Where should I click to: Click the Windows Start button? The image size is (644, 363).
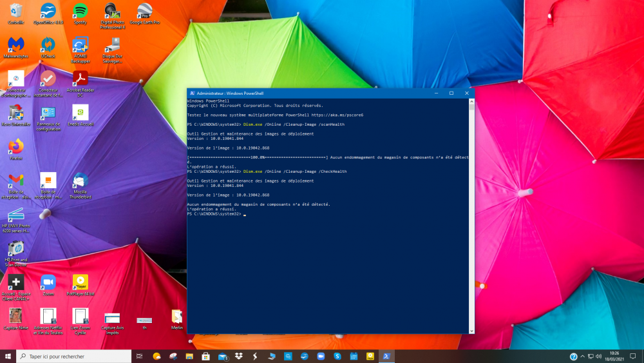pyautogui.click(x=8, y=356)
